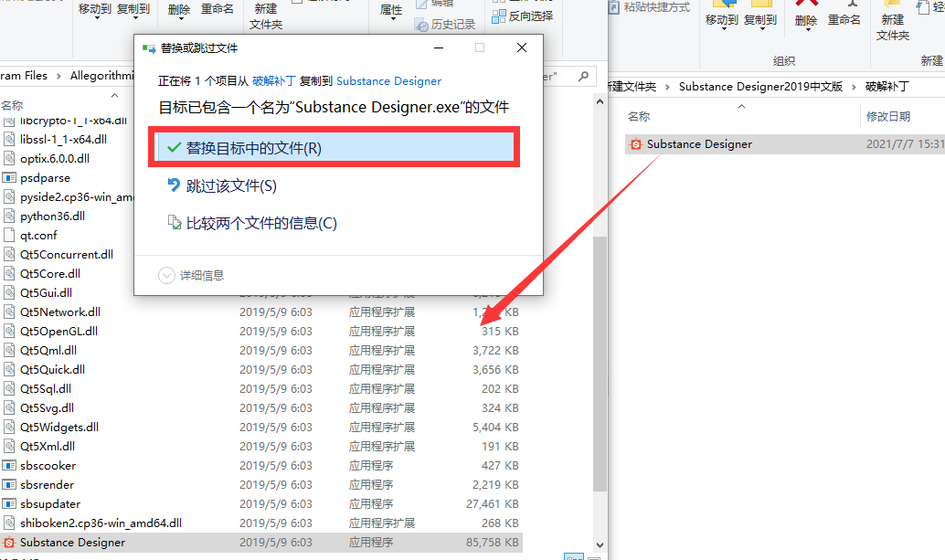Select Qt5Concurrent.dll file

point(67,254)
